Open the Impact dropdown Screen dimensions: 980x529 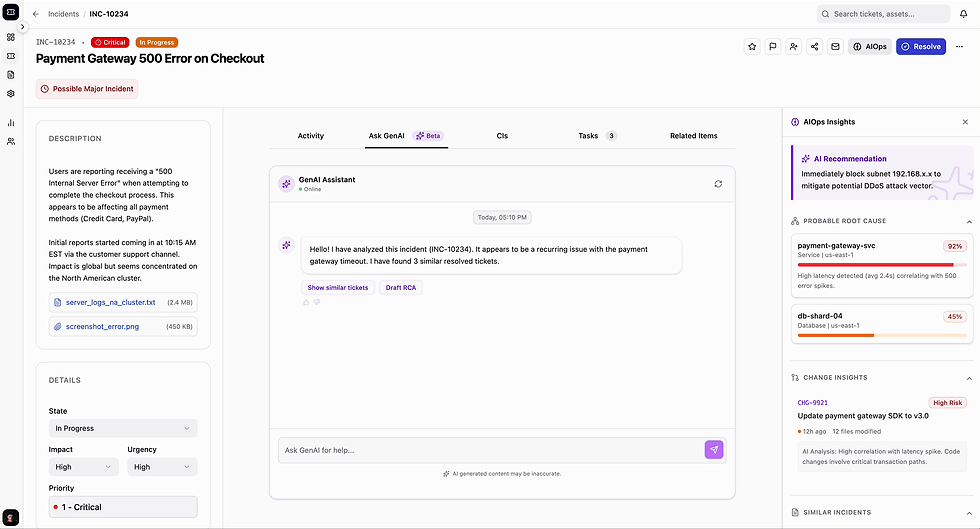point(83,467)
